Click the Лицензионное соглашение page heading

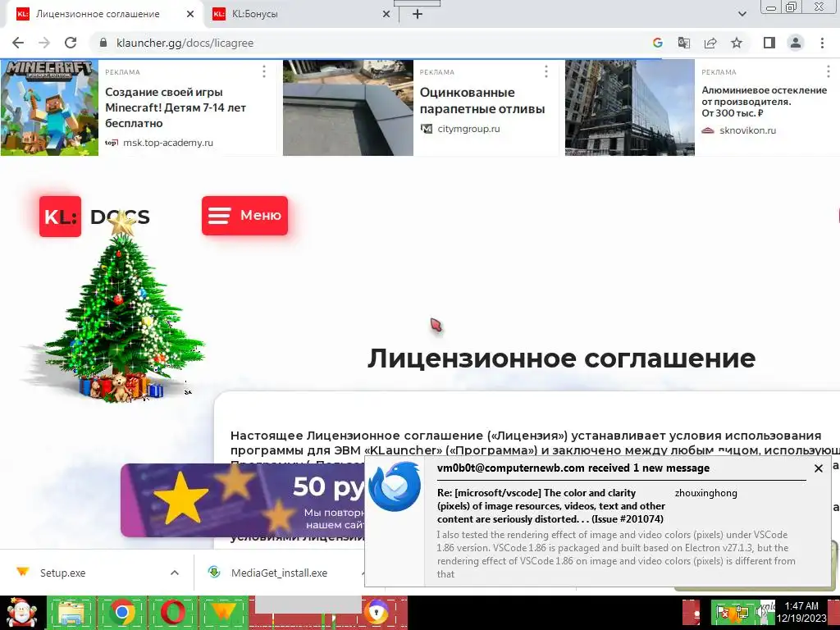pos(561,358)
